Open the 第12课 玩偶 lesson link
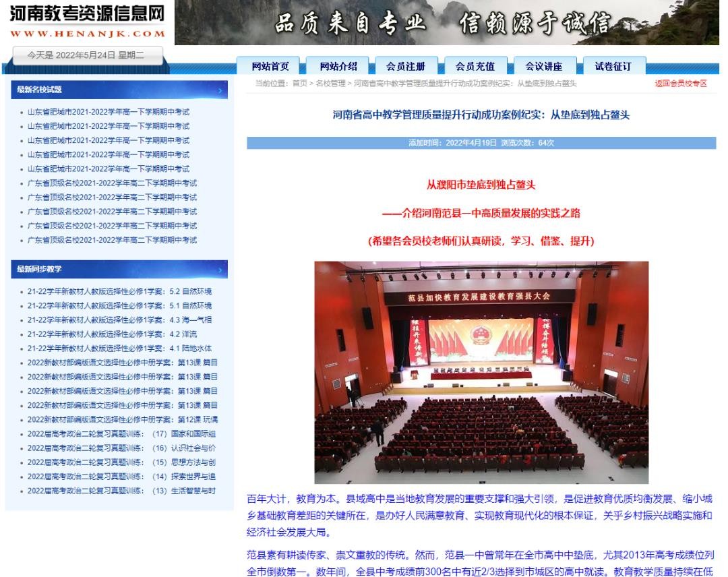 coord(122,419)
